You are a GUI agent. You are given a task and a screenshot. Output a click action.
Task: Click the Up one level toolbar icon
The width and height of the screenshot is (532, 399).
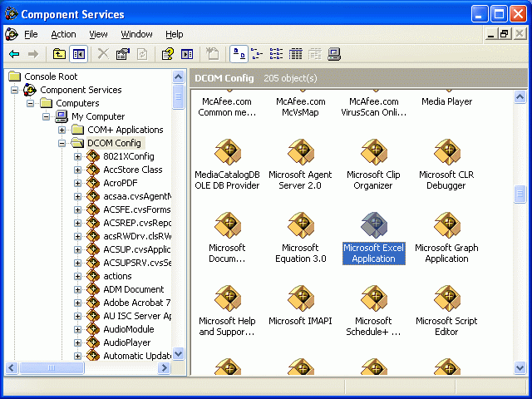59,54
